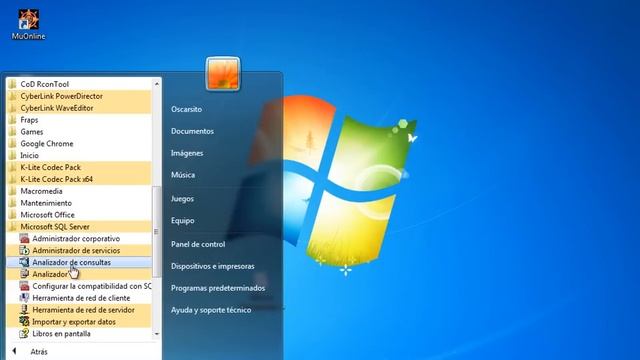Collapse the Microsoft SQL Server group
The image size is (640, 360).
click(79, 226)
